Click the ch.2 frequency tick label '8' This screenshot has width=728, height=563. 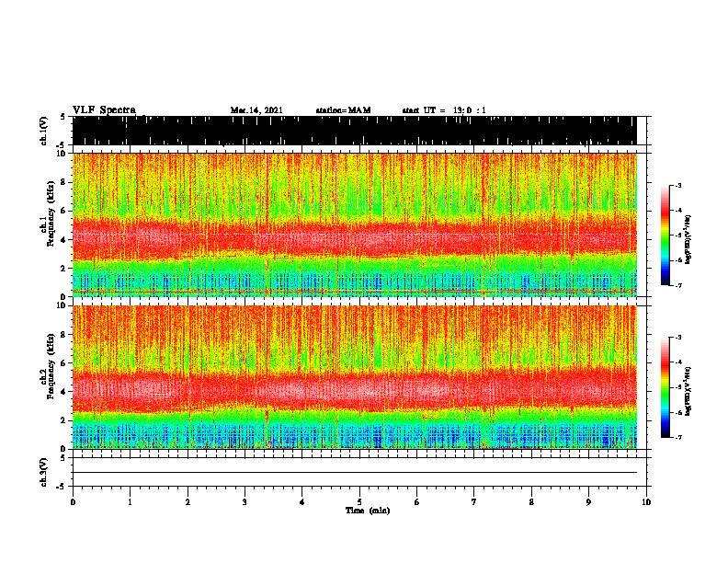pos(63,335)
